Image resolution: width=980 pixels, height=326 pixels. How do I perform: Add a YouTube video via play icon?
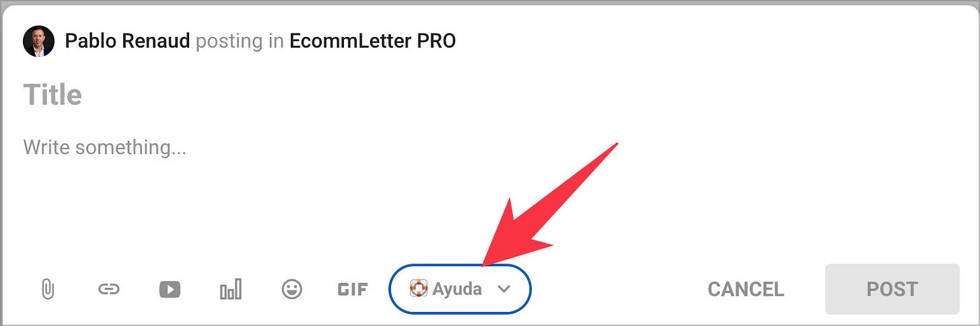pos(170,290)
